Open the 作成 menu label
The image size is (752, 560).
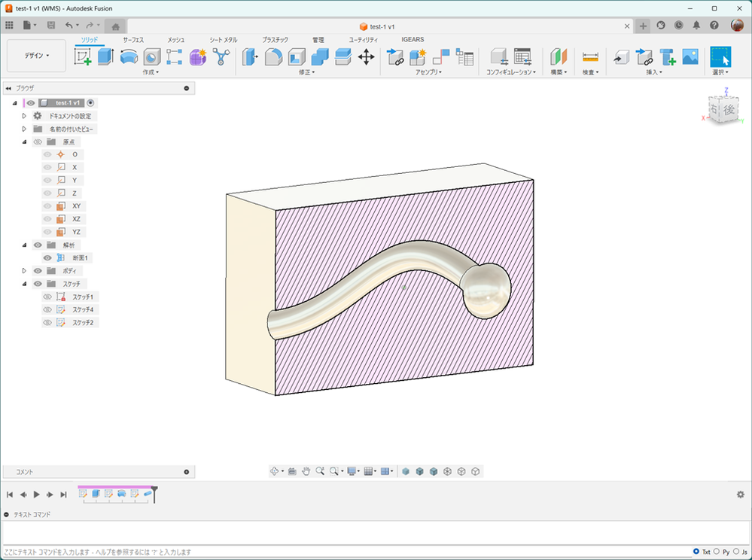point(150,72)
